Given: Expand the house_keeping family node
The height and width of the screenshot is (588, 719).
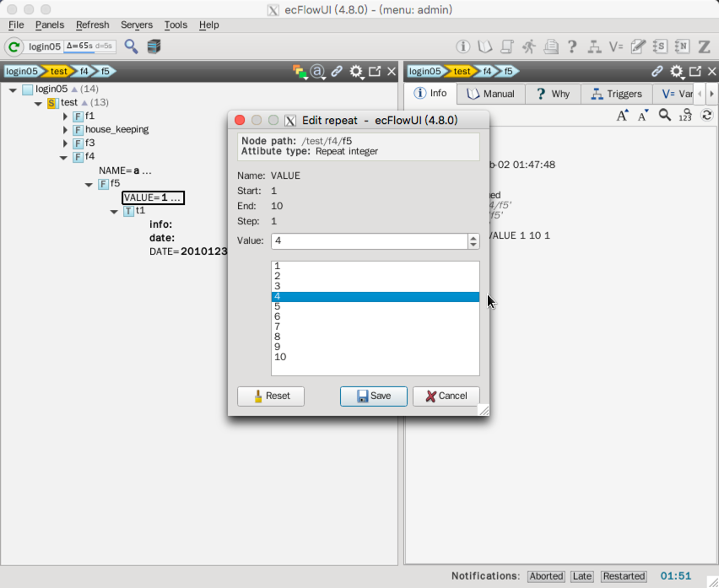Looking at the screenshot, I should (x=65, y=130).
